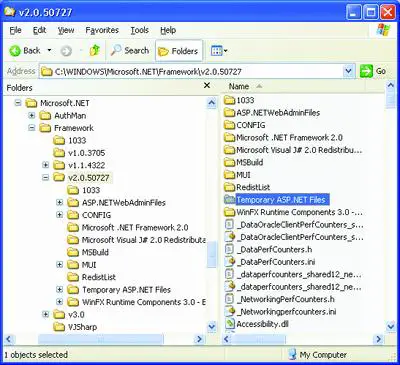Screen dimensions: 400x365
Task: Expand the CONFIG tree node
Action: tap(60, 215)
